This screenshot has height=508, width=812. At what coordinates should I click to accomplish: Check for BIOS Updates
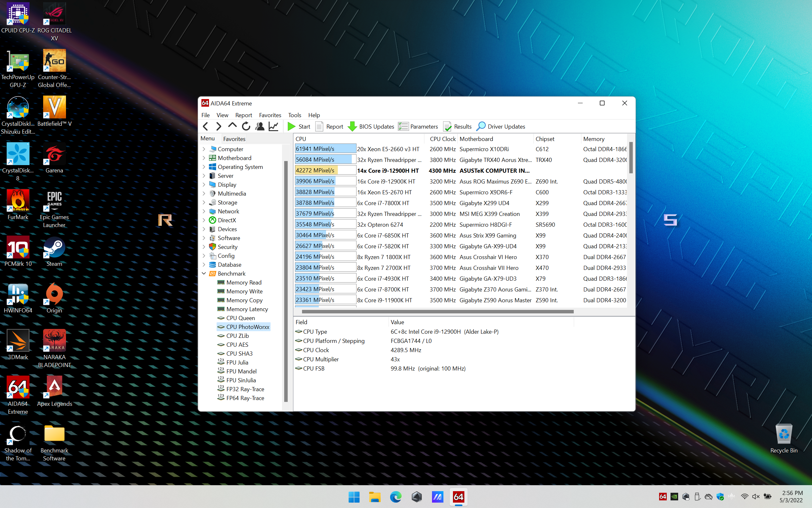(371, 126)
